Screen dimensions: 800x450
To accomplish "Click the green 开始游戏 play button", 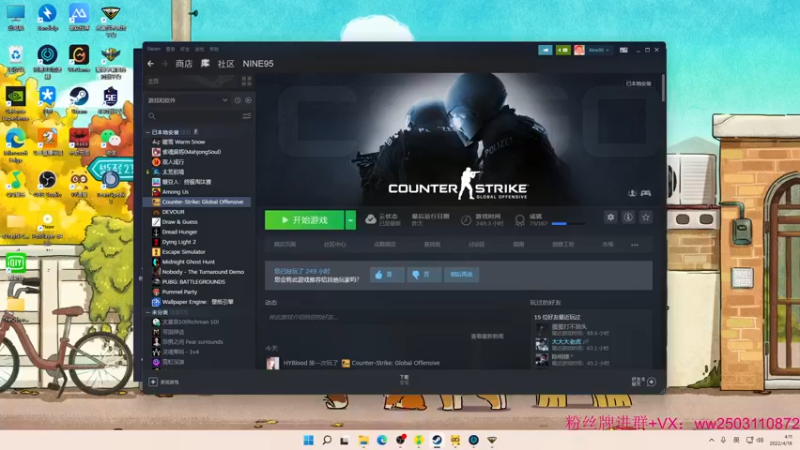I will coord(304,220).
